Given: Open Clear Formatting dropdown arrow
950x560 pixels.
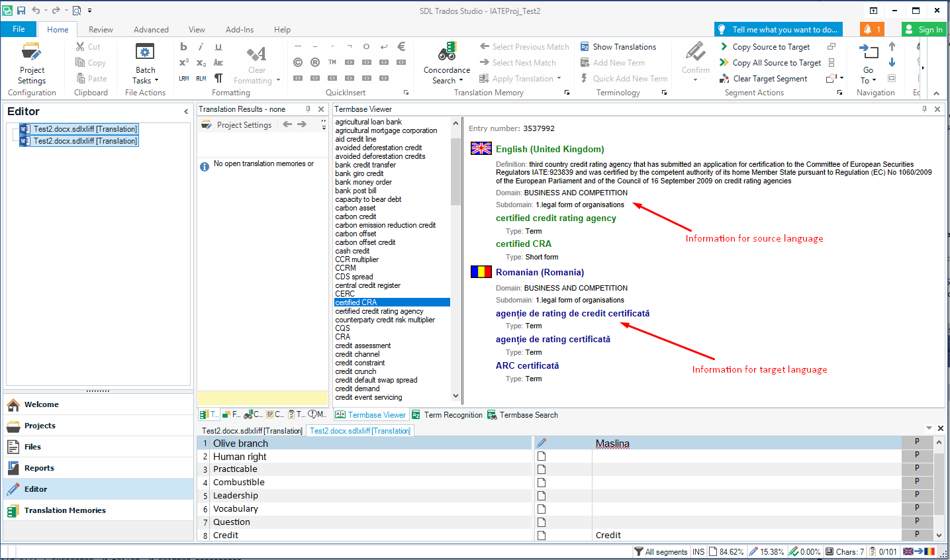Looking at the screenshot, I should click(278, 81).
